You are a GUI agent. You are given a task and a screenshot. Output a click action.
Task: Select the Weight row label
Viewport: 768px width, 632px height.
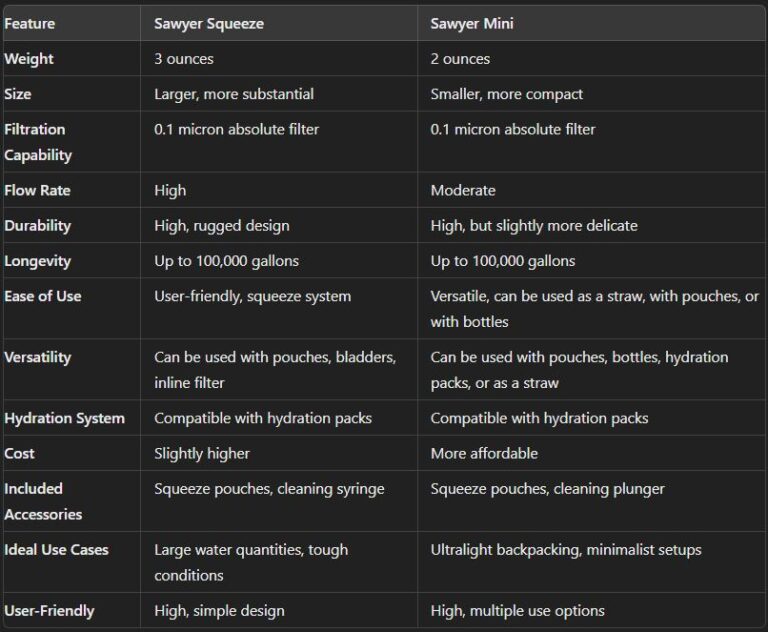tap(29, 59)
